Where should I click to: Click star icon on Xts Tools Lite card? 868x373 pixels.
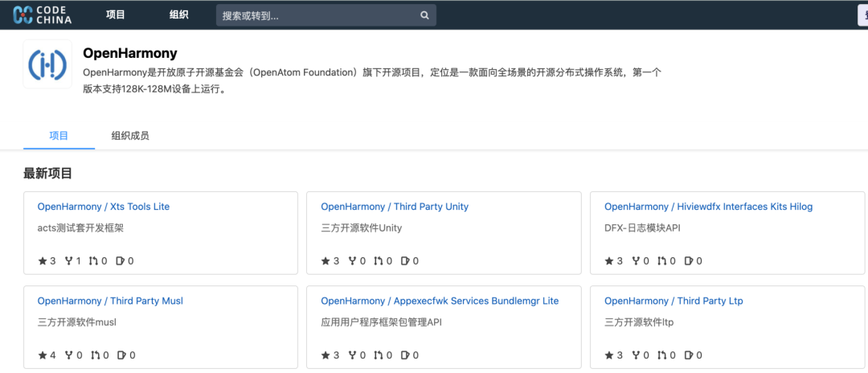click(x=43, y=261)
